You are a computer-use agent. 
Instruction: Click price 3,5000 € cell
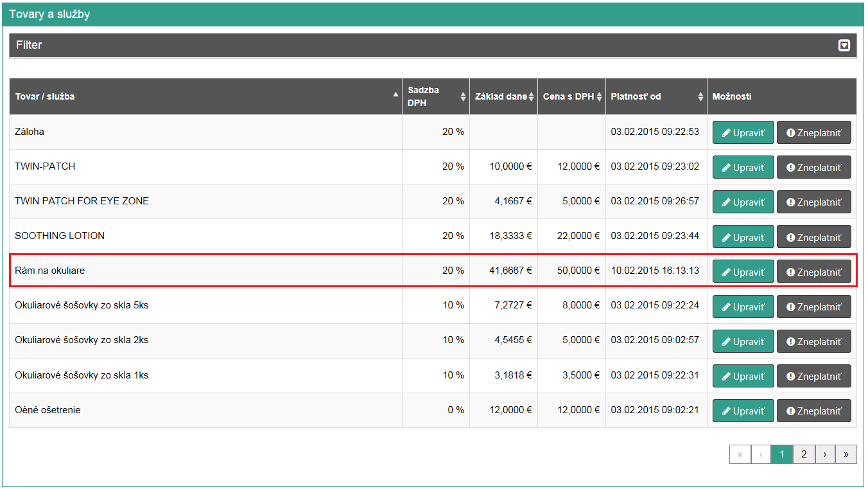pyautogui.click(x=572, y=375)
